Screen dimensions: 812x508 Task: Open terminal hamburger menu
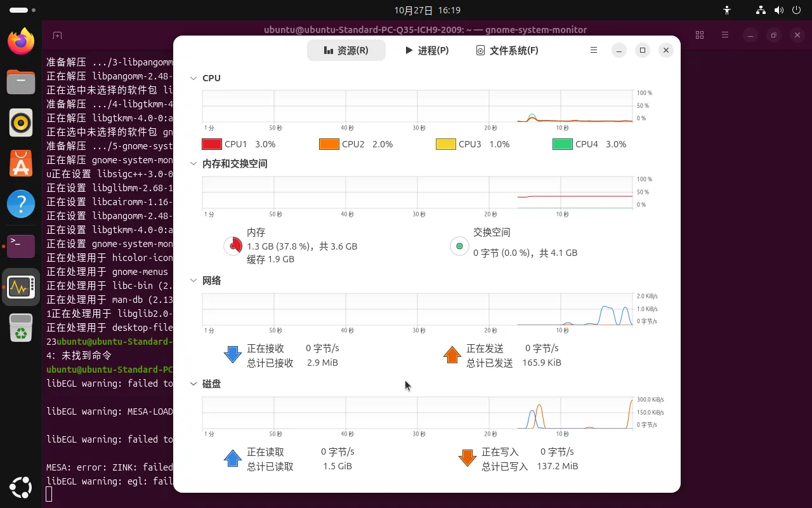(x=725, y=35)
